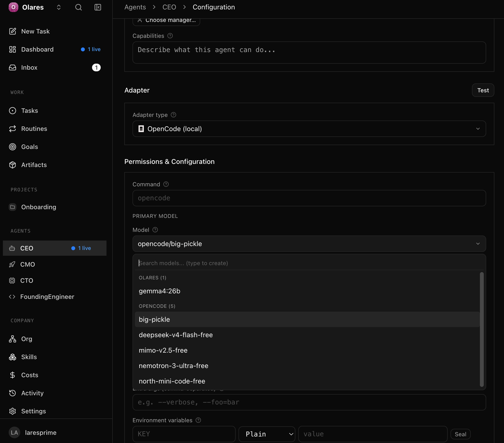Click the Onboarding folder icon

(x=13, y=207)
